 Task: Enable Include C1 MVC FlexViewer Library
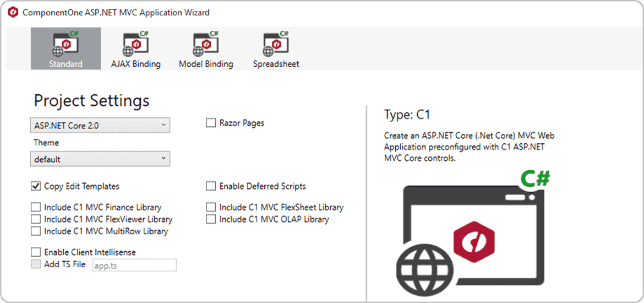coord(36,219)
